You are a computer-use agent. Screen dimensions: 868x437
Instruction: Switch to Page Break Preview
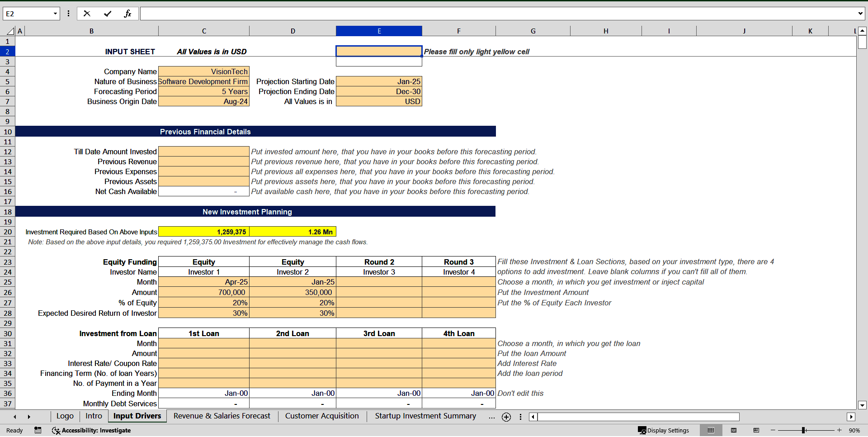[756, 430]
